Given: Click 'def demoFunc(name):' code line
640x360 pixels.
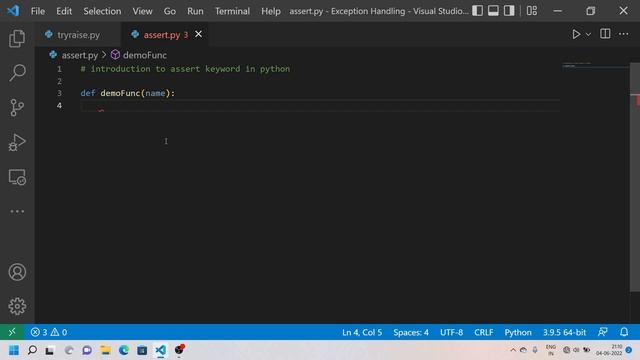Looking at the screenshot, I should (127, 93).
